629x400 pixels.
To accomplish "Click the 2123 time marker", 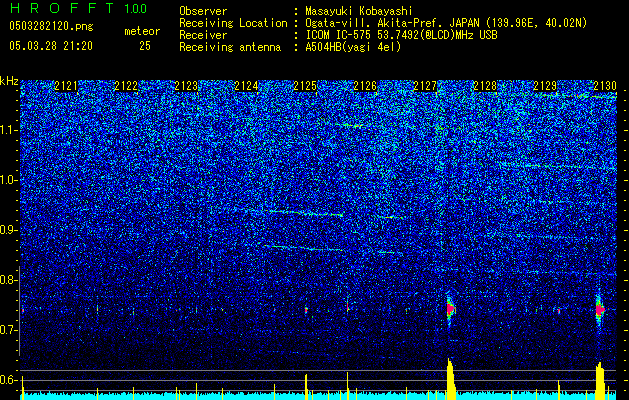I will click(x=186, y=86).
